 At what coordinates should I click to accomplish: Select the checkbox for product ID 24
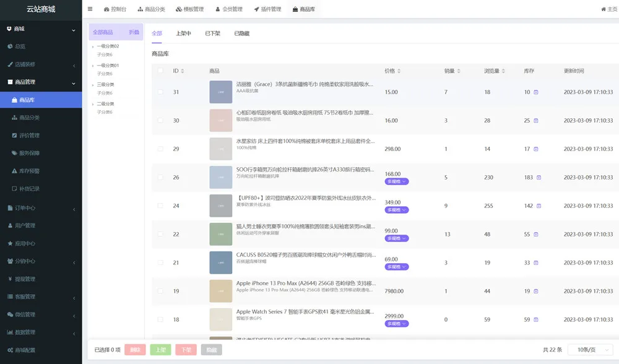coord(160,206)
